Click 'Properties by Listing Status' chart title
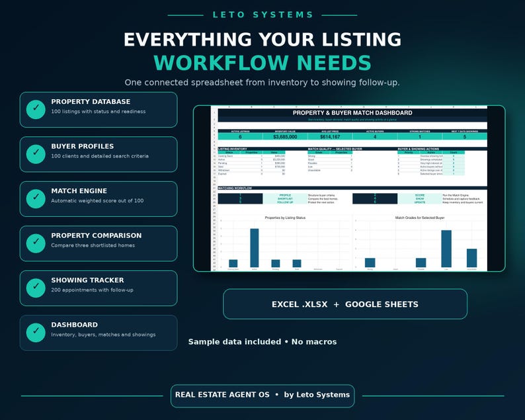The height and width of the screenshot is (420, 525). (285, 218)
